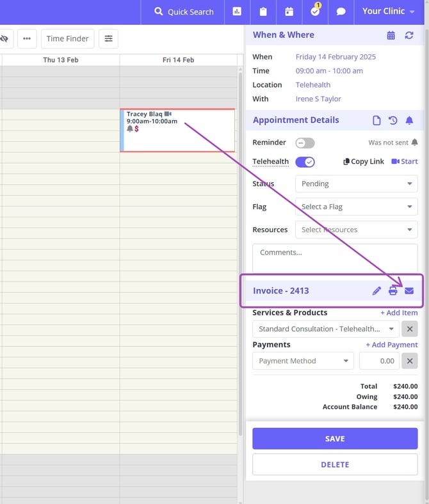The image size is (429, 504).
Task: Click the edit invoice pencil icon
Action: [376, 291]
